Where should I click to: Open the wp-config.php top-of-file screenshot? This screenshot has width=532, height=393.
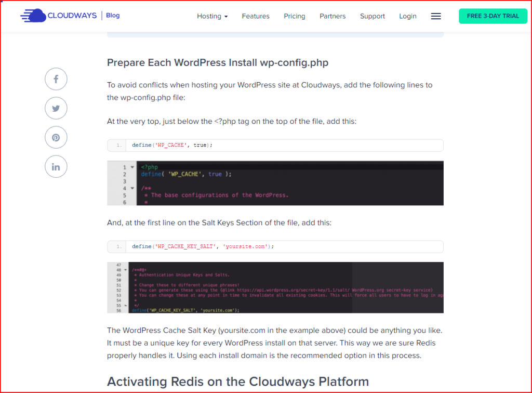coord(275,184)
